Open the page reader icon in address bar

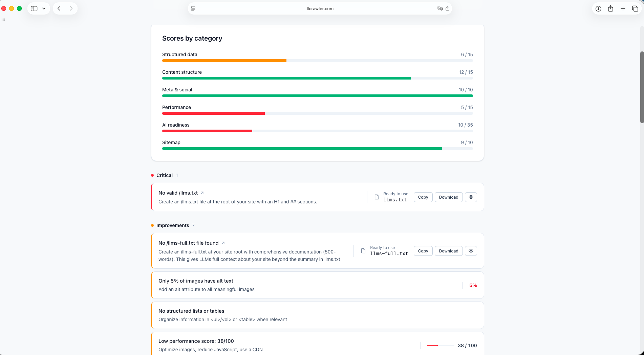(193, 8)
